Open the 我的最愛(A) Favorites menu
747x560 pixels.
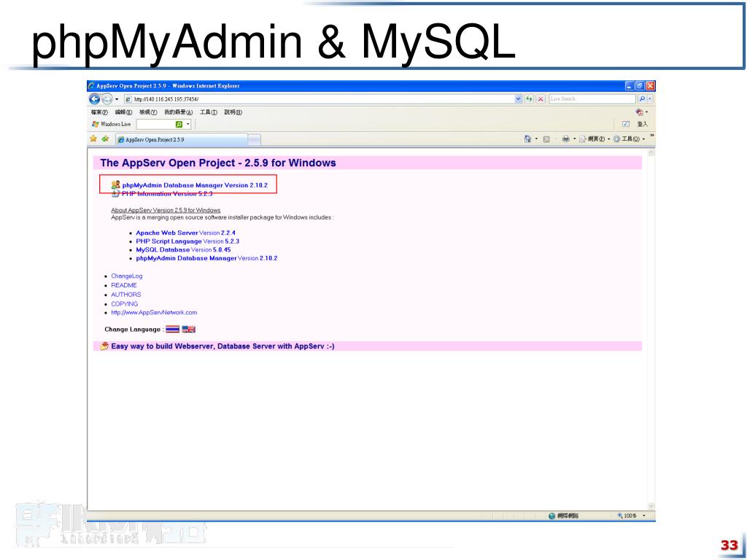(x=178, y=112)
